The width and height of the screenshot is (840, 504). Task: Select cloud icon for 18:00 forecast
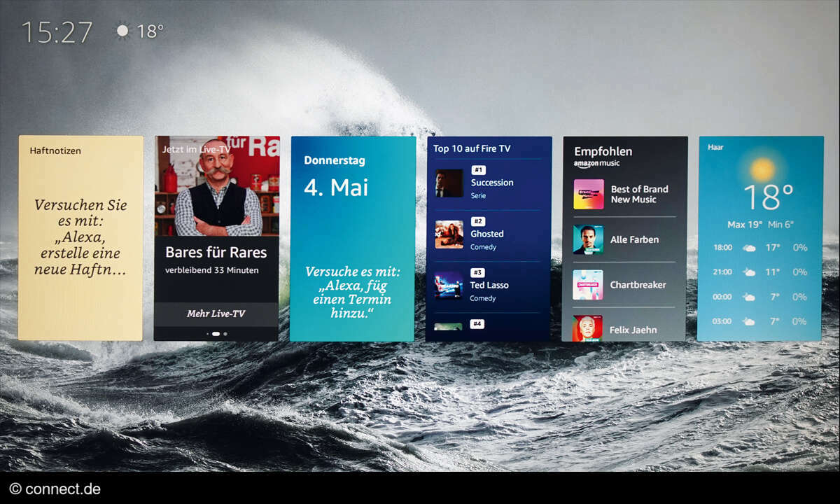point(749,248)
